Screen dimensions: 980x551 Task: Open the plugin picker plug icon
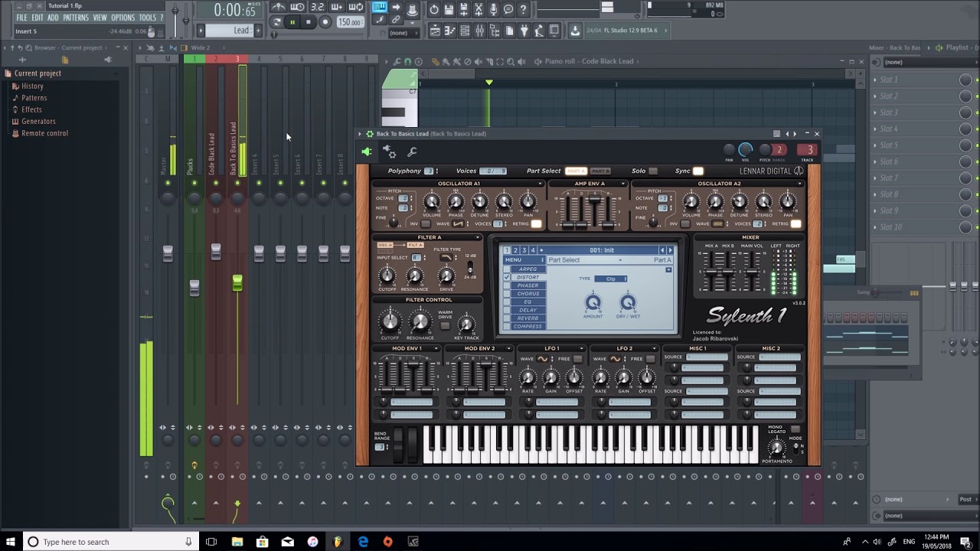click(x=524, y=31)
